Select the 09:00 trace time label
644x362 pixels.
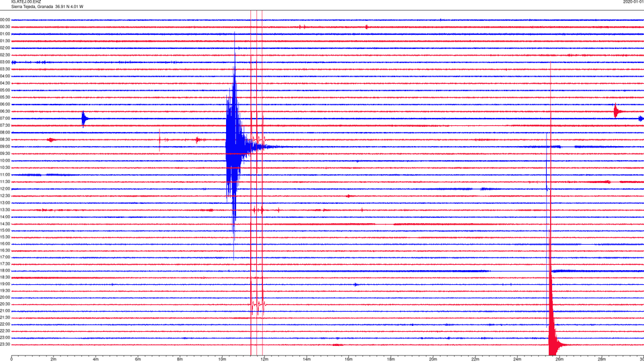coord(5,147)
